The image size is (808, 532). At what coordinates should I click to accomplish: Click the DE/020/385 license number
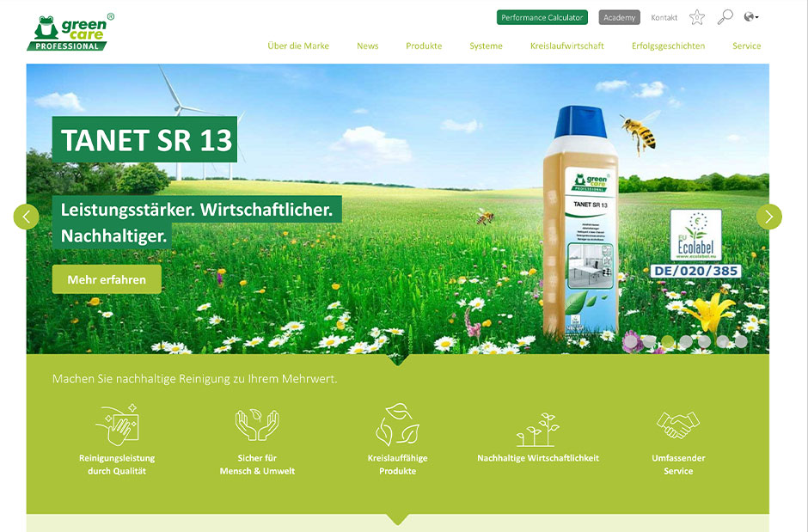point(695,271)
